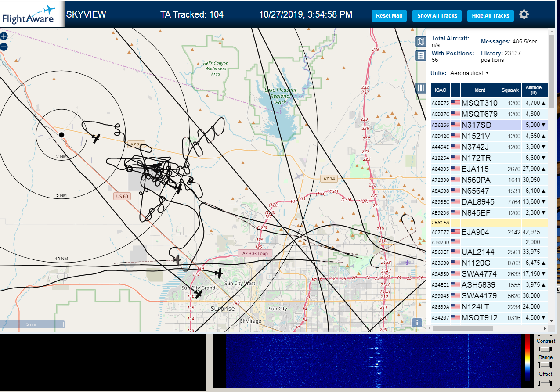
Task: Select the aircraft icon nearest the receiver dot
Action: [96, 138]
